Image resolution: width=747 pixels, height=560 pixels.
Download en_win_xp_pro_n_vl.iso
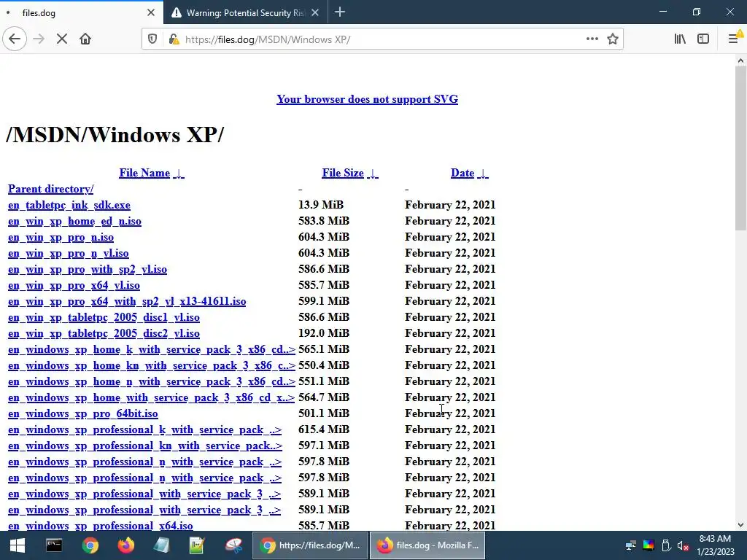point(68,253)
